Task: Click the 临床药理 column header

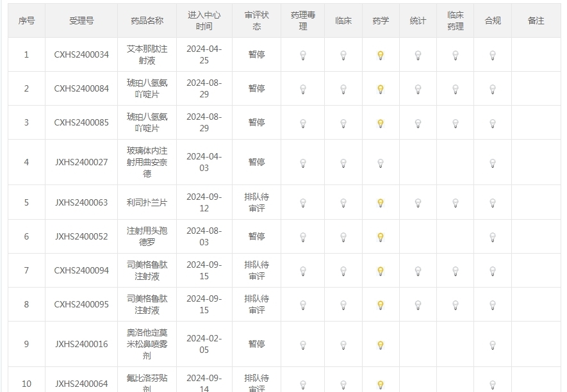Action: click(x=456, y=20)
